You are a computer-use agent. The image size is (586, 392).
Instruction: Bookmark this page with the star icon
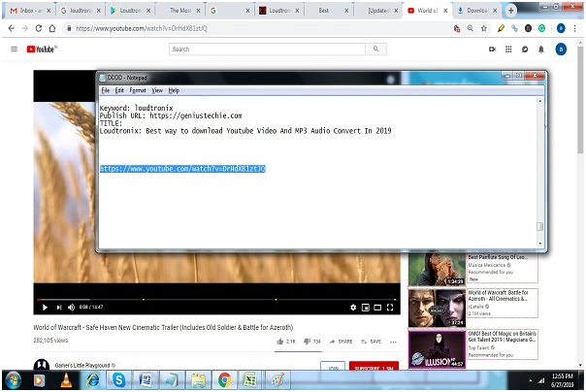pos(484,28)
